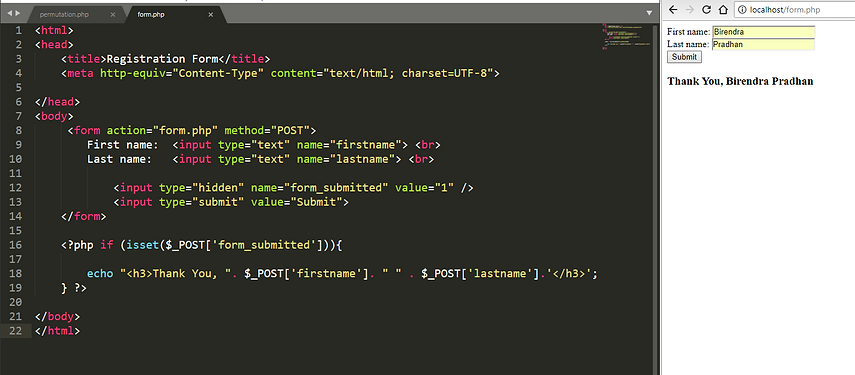Click line number 1 in the gutter
The width and height of the screenshot is (855, 375).
coord(19,31)
